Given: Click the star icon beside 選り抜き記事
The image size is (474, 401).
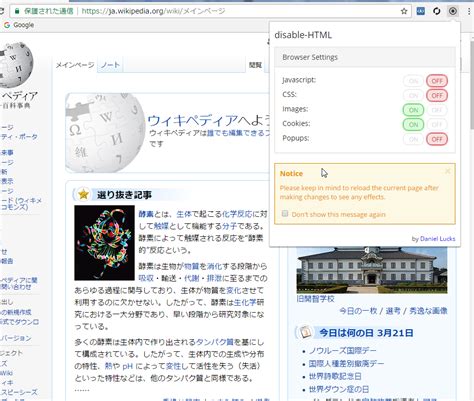Looking at the screenshot, I should 83,194.
